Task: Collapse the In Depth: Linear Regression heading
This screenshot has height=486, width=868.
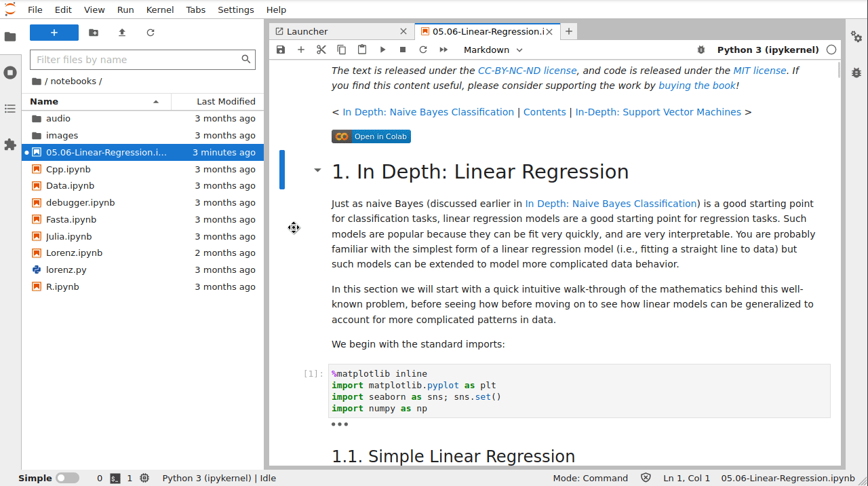Action: 317,170
